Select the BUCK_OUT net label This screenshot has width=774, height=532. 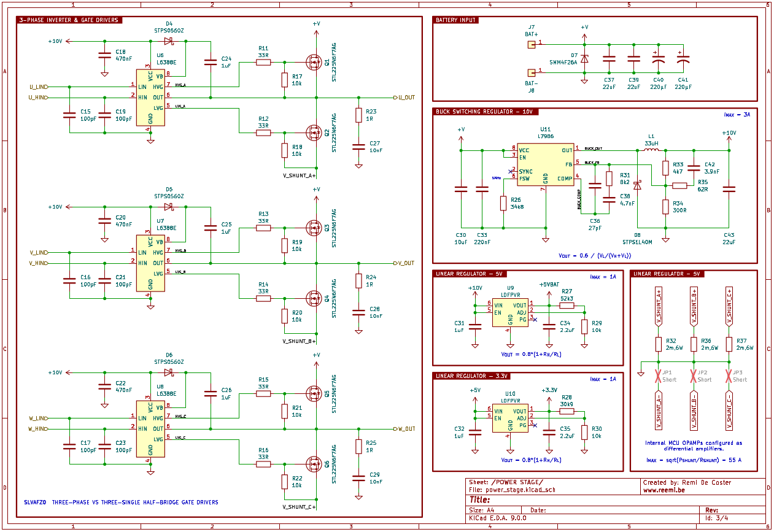coord(594,148)
